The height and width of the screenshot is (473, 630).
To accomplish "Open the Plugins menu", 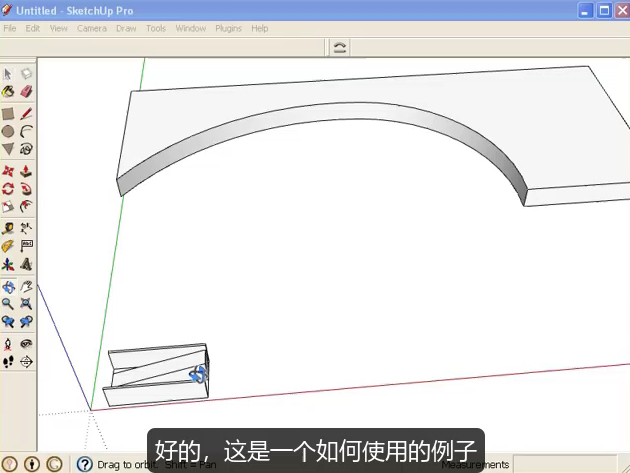I will pos(228,28).
